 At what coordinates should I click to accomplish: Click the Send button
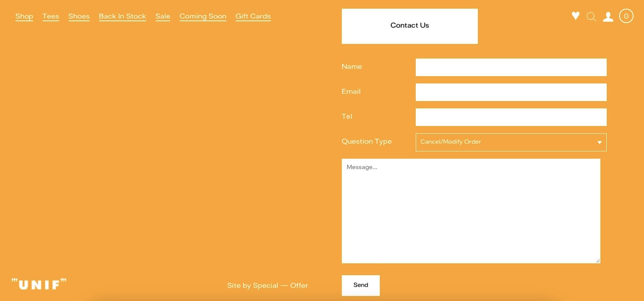(x=360, y=285)
